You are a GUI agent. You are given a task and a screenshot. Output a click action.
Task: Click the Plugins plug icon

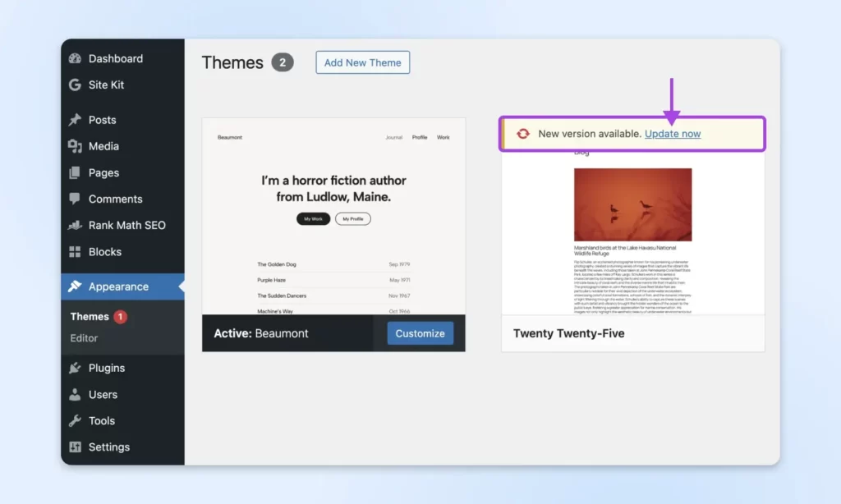[x=75, y=368]
